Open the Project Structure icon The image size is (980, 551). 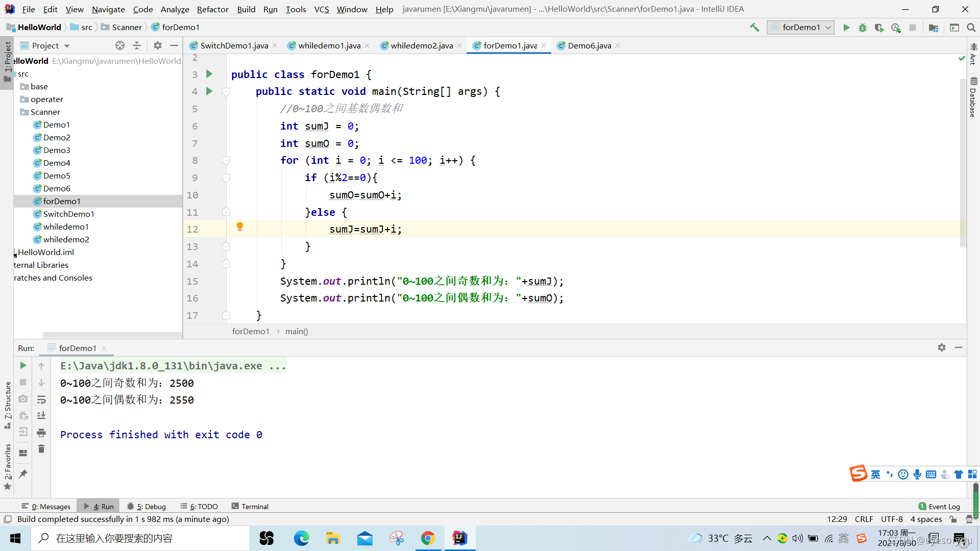[x=934, y=28]
